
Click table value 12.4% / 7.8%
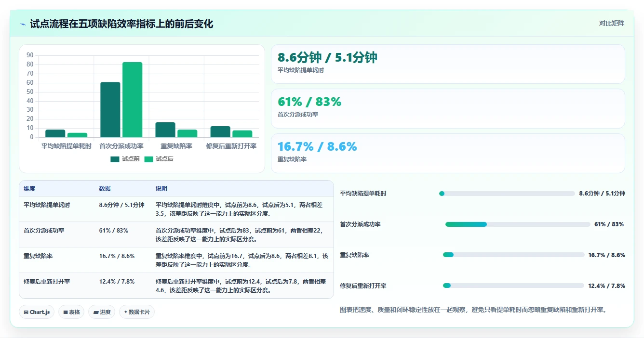pos(117,282)
